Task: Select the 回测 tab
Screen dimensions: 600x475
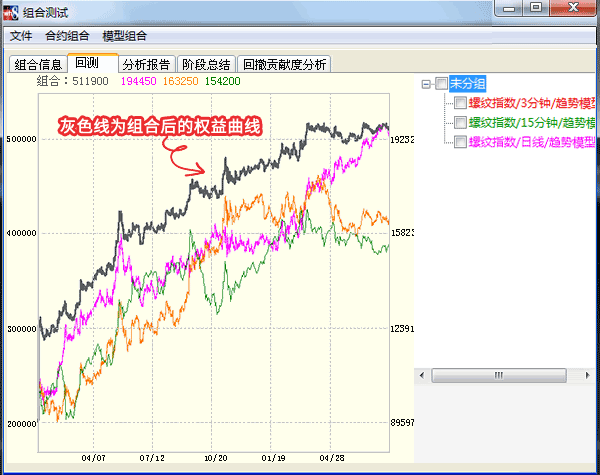Action: pyautogui.click(x=87, y=63)
